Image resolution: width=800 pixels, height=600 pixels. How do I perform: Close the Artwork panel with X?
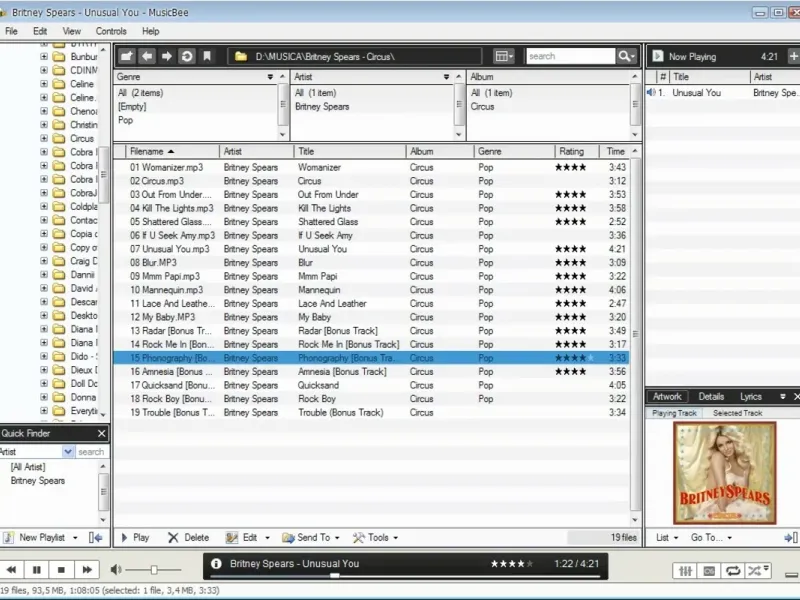coord(796,396)
